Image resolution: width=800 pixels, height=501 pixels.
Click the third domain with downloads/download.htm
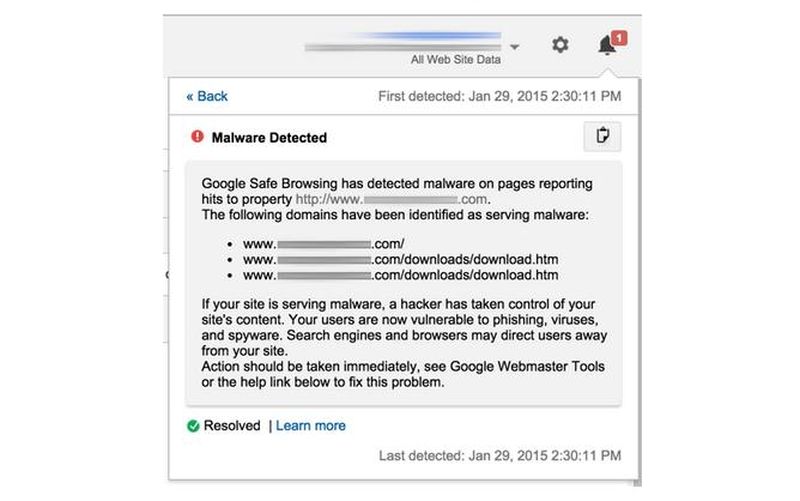click(400, 274)
